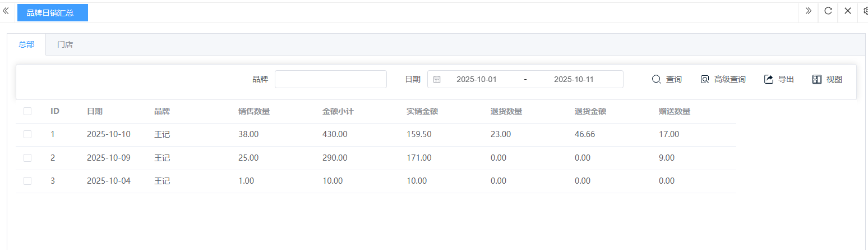The width and height of the screenshot is (868, 250).
Task: Click the 销售数量 column header
Action: click(x=254, y=111)
